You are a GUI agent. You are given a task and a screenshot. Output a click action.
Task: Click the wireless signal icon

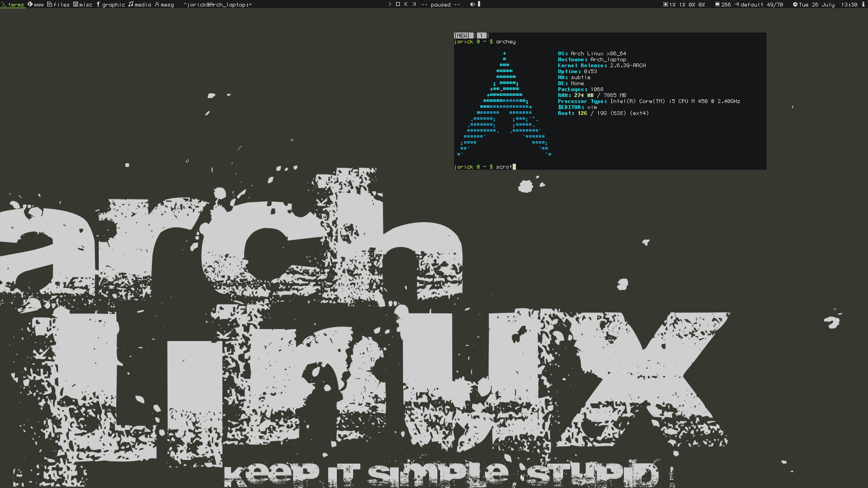coord(737,4)
